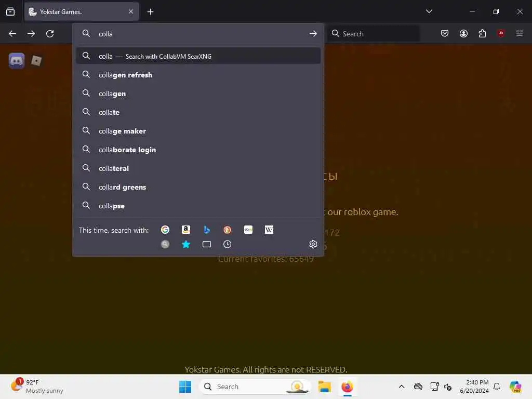Choose 'Search with CollabVM SearXNG' suggestion
This screenshot has height=399, width=532.
(x=198, y=56)
